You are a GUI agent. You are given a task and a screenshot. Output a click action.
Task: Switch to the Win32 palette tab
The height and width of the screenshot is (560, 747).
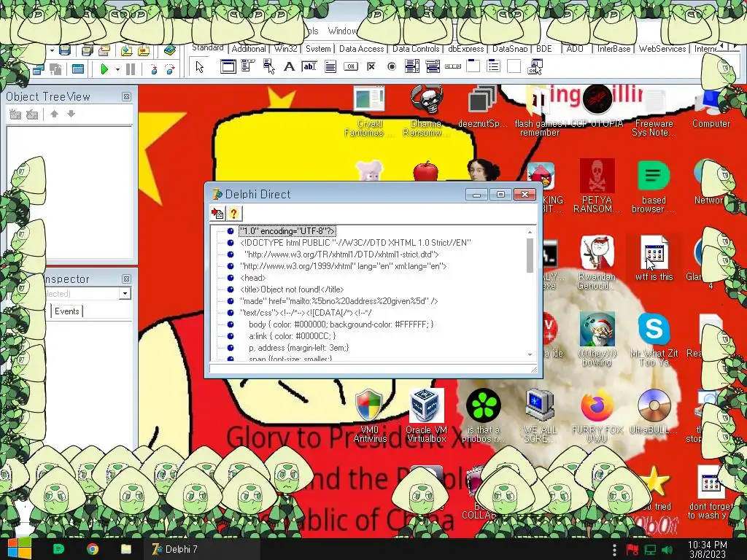coord(286,49)
